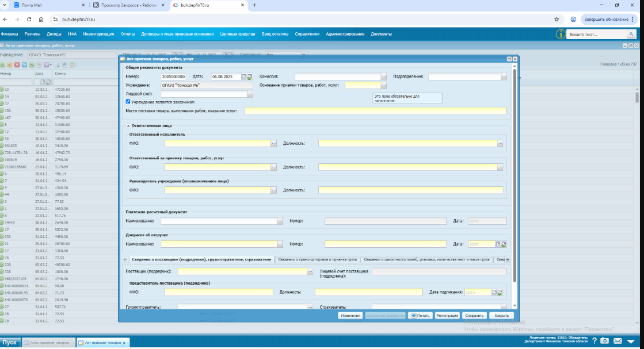Screen dimensions: 644x349
Task: Open lookup for Комиссия field
Action: pyautogui.click(x=384, y=76)
